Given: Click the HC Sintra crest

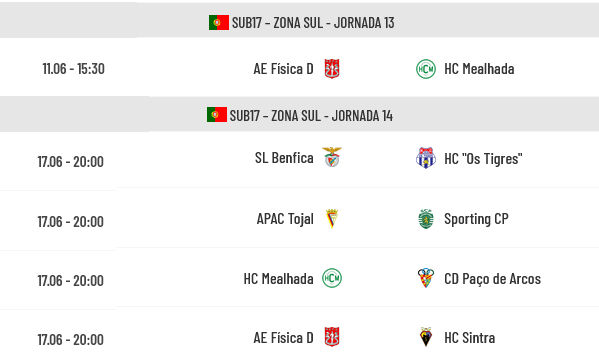Looking at the screenshot, I should (426, 337).
